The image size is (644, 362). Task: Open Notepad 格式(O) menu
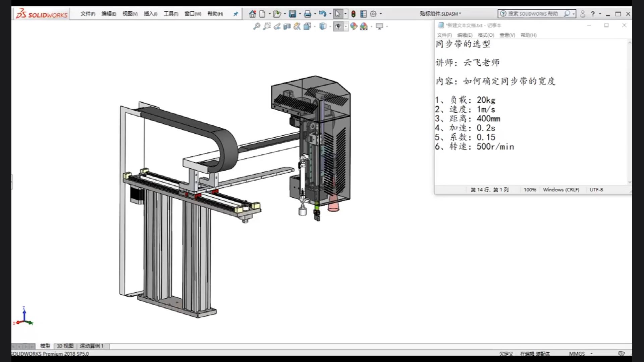point(486,35)
